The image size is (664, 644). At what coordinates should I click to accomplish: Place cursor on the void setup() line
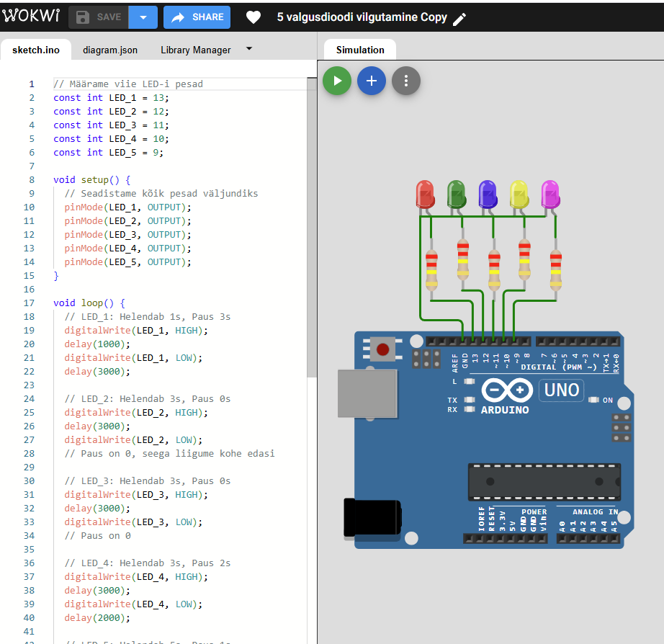pos(91,179)
